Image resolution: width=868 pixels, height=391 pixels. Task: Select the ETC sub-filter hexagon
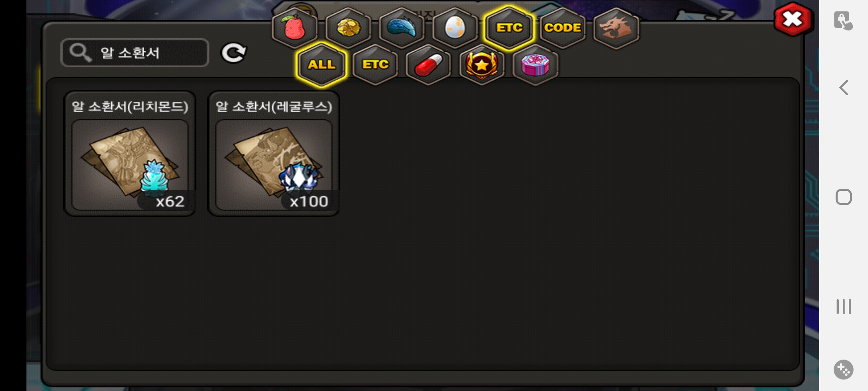click(375, 65)
